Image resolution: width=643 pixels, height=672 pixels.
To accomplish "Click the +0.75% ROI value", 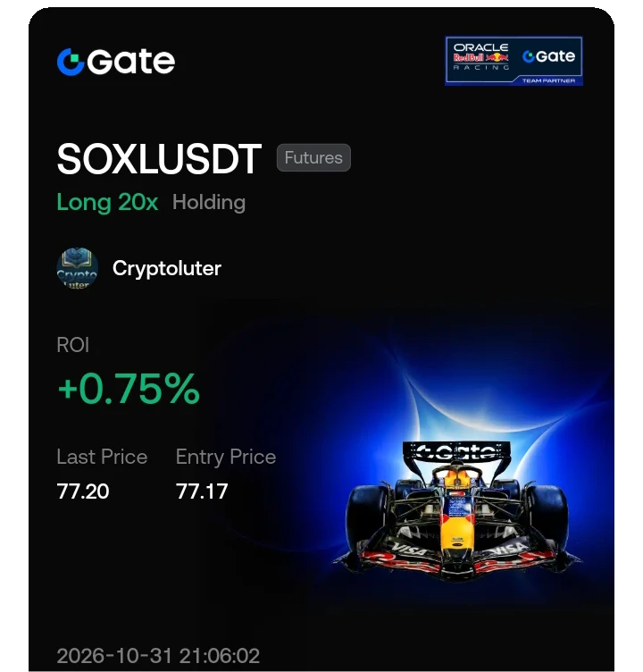I will pyautogui.click(x=129, y=389).
